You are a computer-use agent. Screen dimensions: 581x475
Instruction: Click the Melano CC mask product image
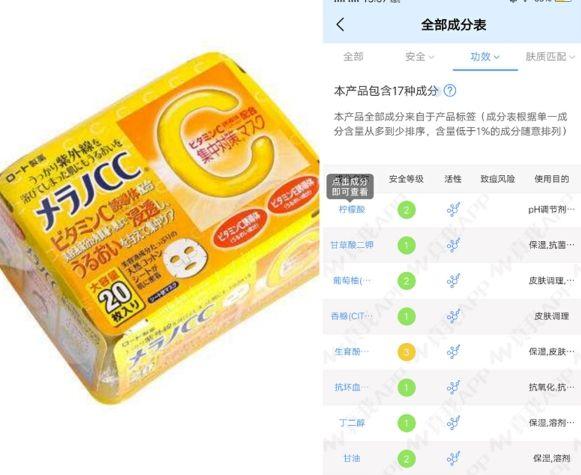click(x=159, y=226)
